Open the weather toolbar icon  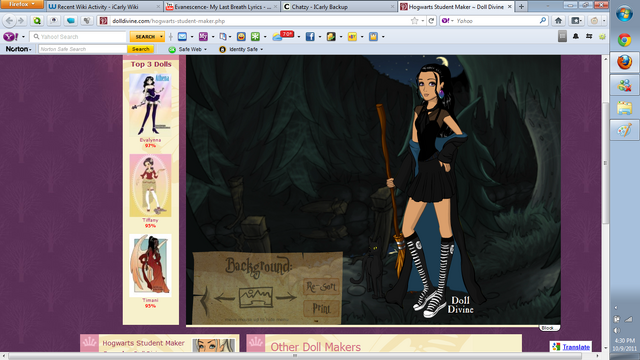coord(283,36)
